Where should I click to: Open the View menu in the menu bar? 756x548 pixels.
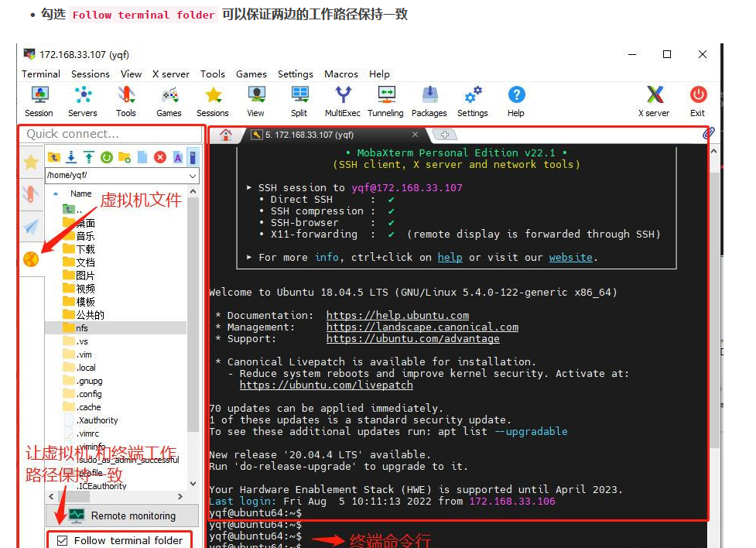click(131, 74)
